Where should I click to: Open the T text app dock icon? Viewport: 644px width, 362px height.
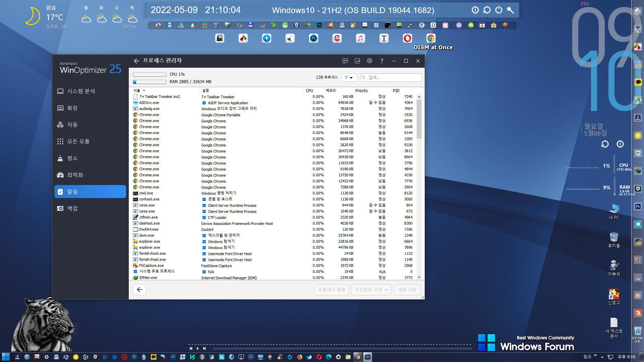(384, 38)
